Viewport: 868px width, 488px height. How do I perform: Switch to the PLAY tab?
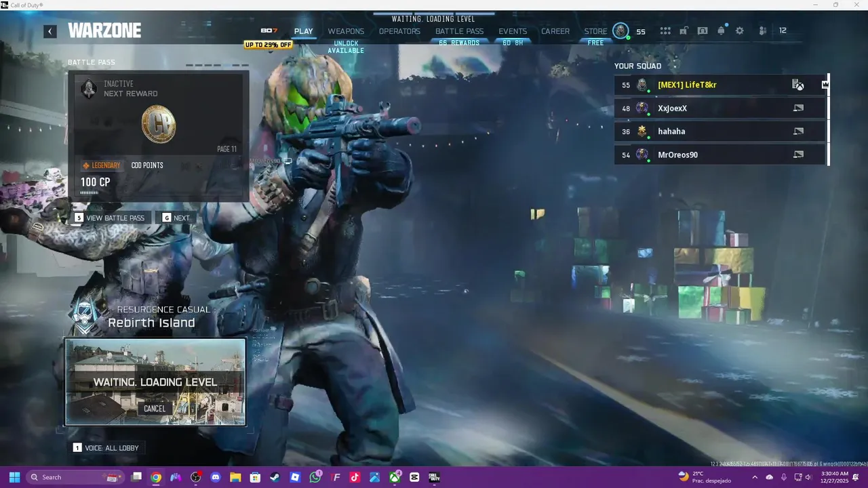(x=304, y=31)
